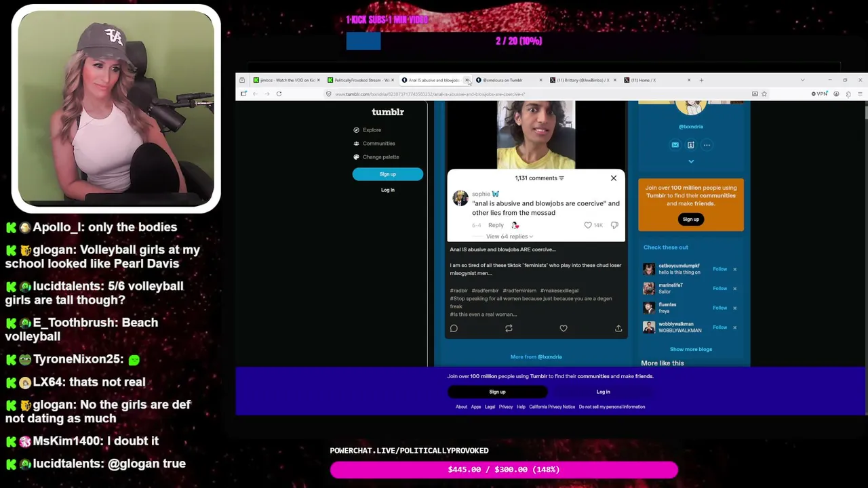Viewport: 868px width, 488px height.
Task: Click the video thumbnail in the Tumblr post
Action: (x=536, y=135)
